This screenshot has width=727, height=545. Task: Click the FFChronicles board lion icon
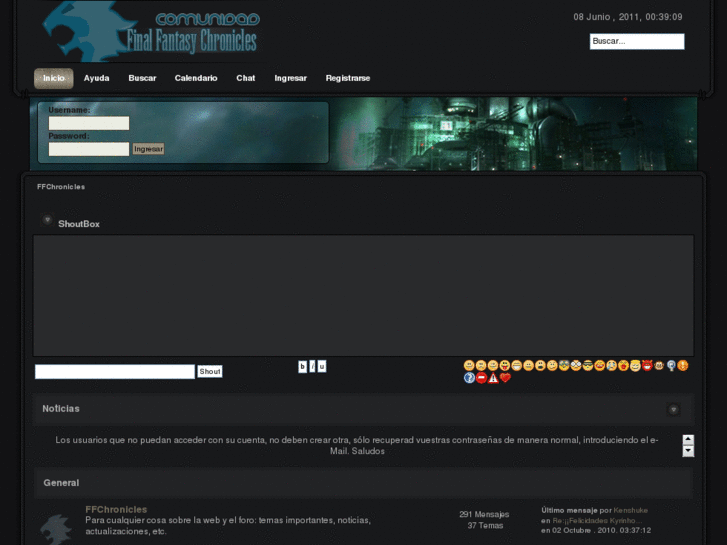[x=56, y=529]
